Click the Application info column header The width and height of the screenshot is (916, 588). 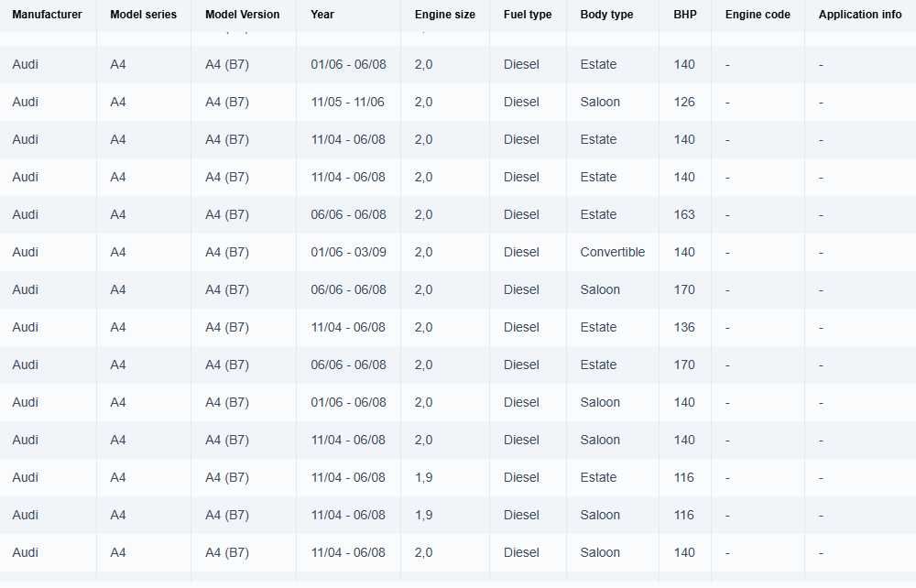(x=860, y=15)
